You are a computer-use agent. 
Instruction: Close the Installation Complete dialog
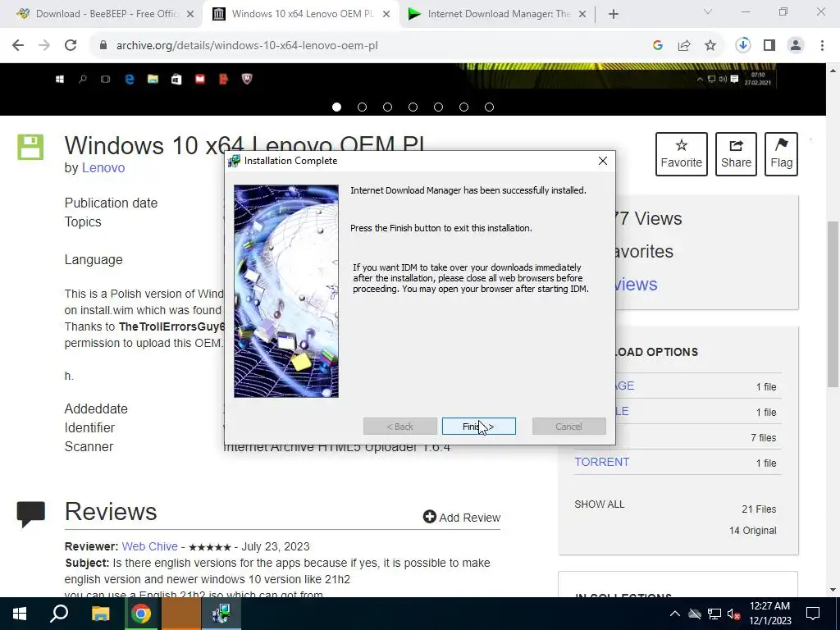[603, 161]
